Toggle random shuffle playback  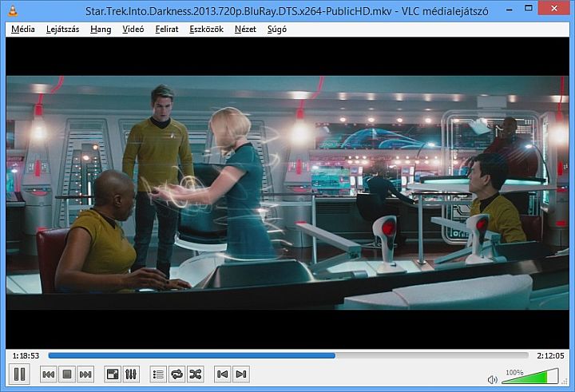(x=196, y=374)
